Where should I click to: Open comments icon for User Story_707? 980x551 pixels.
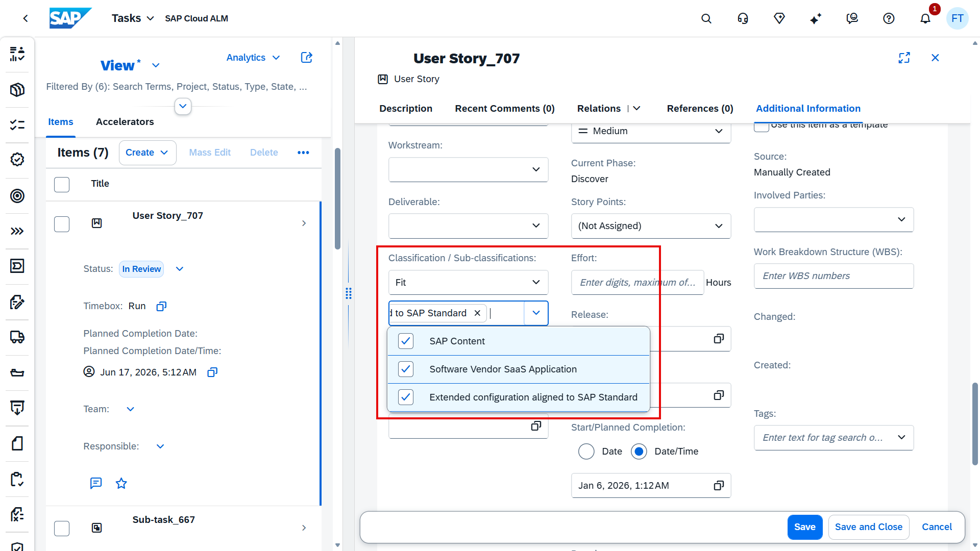pos(96,483)
